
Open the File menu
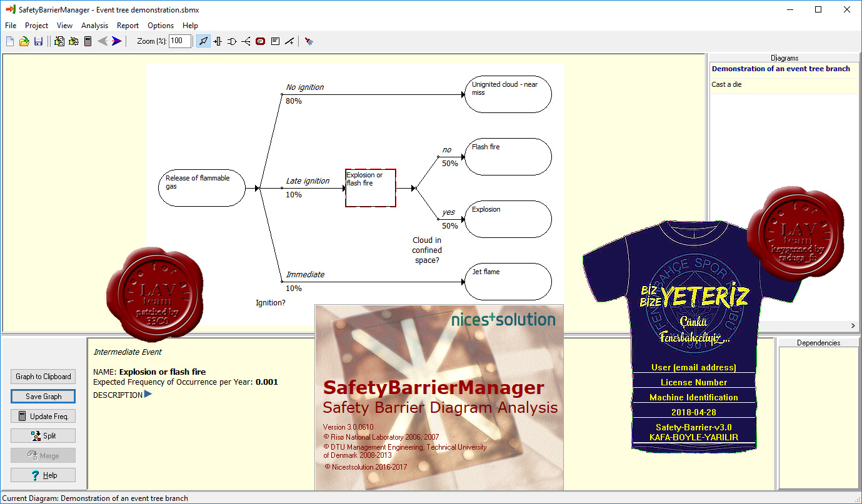pos(11,26)
